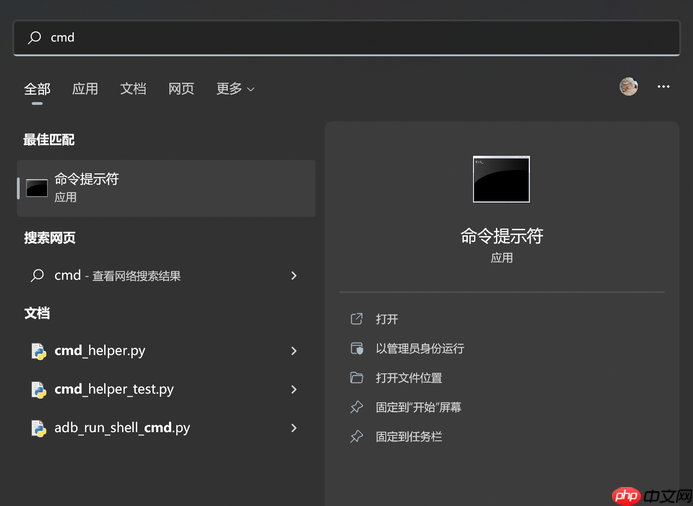Click the folder icon for open file location
Viewport: 693px width, 506px height.
tap(357, 378)
